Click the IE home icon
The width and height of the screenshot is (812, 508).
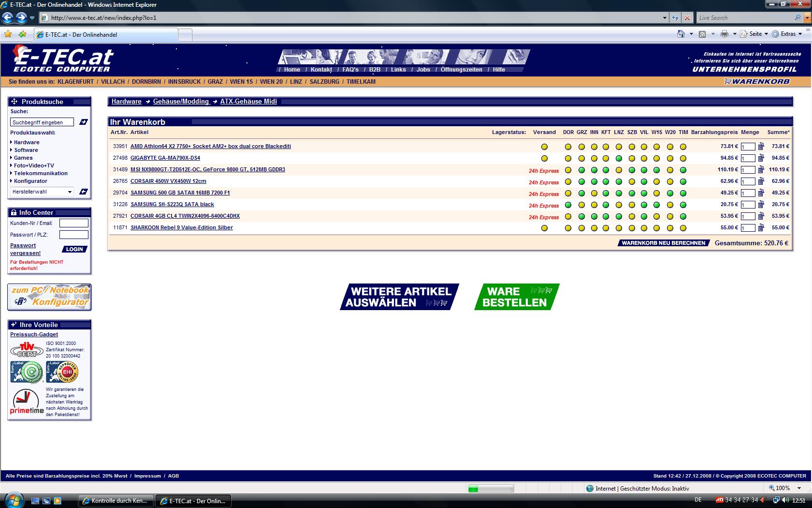[x=681, y=34]
